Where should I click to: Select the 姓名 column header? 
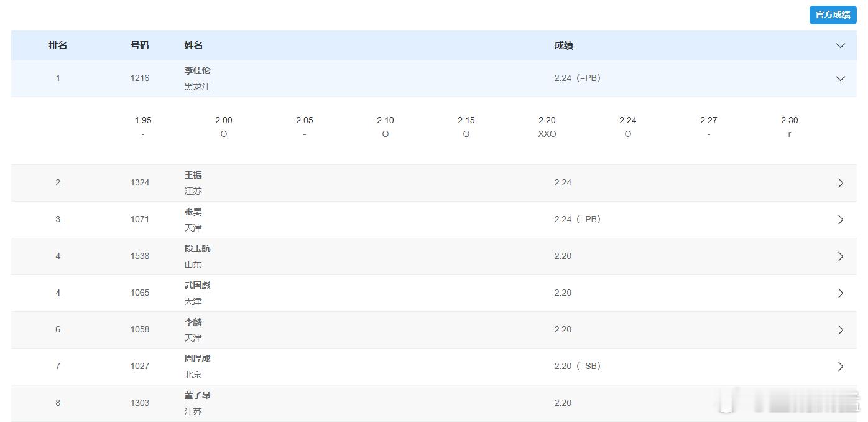193,45
